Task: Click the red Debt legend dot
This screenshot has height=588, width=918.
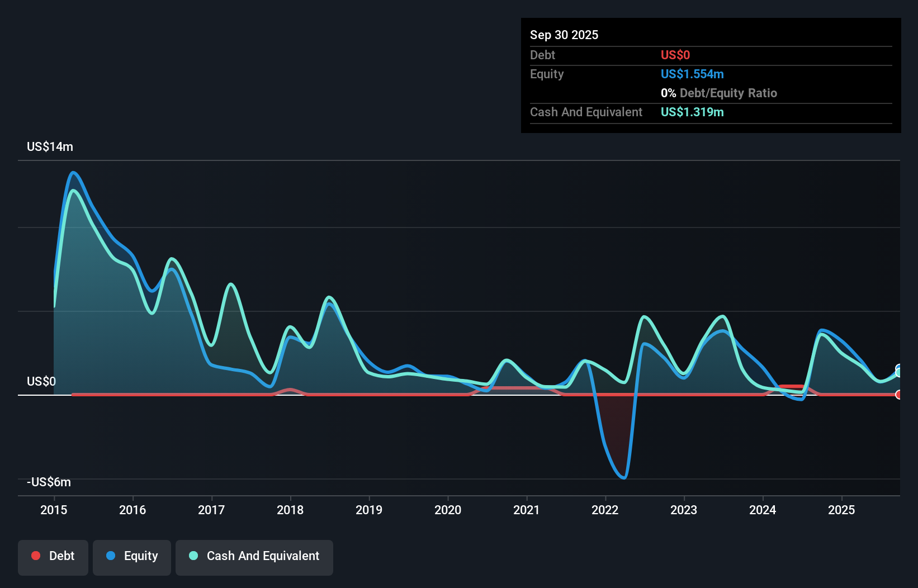Action: [36, 556]
